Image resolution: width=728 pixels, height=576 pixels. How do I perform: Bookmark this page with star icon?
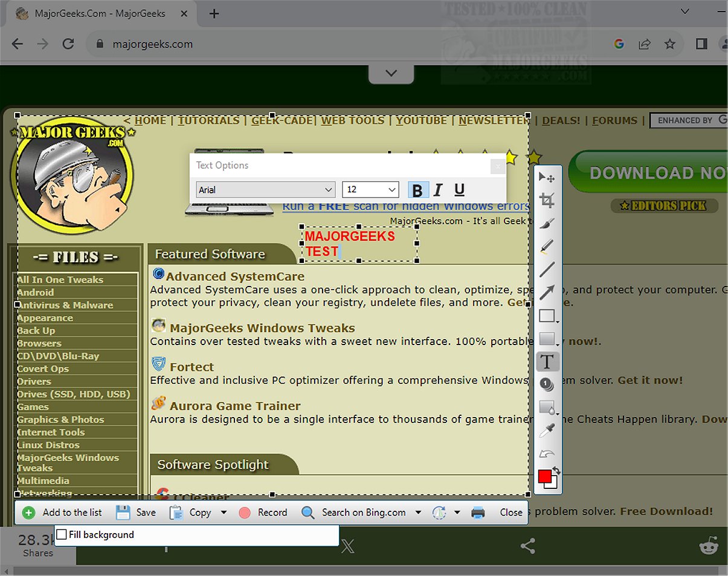[x=669, y=44]
